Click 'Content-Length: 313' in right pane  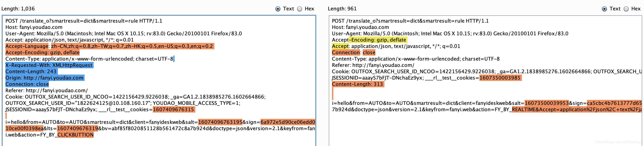[x=358, y=84]
